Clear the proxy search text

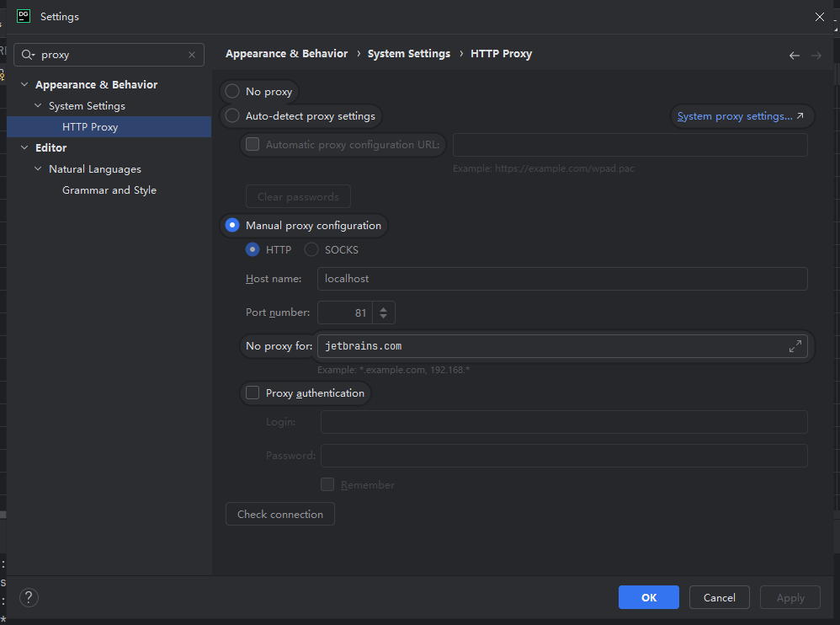pos(192,55)
